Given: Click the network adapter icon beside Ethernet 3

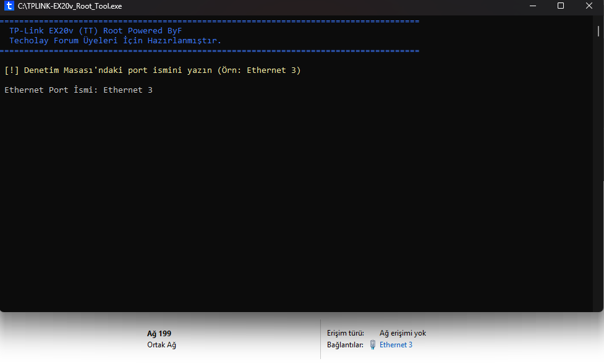Looking at the screenshot, I should tap(373, 345).
